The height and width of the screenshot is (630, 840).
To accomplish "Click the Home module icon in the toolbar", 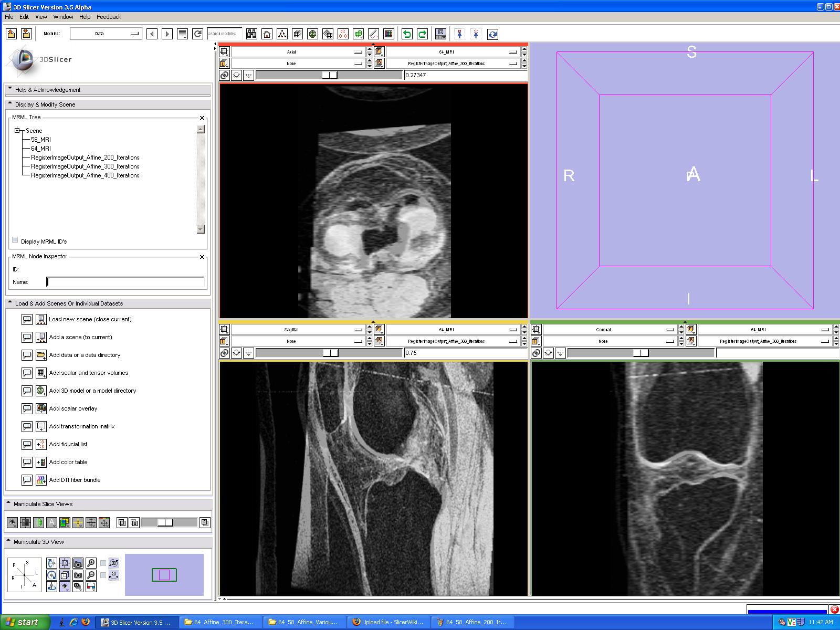I will click(267, 34).
